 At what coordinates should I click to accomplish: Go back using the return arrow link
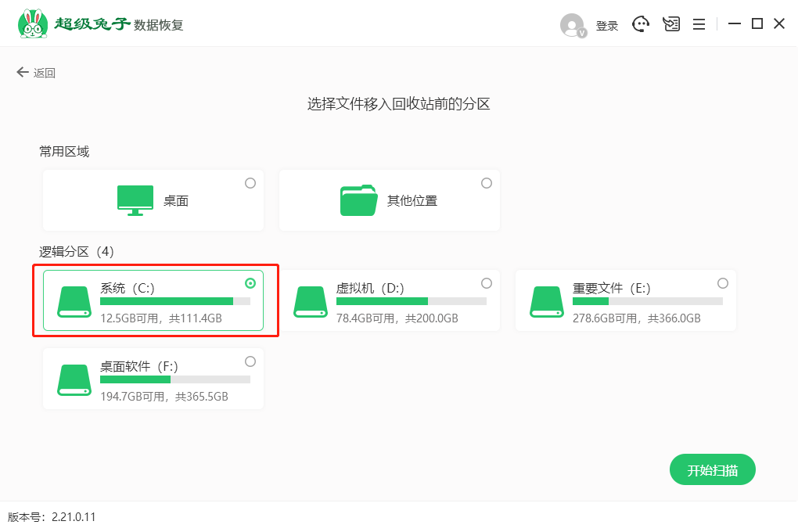tap(36, 73)
